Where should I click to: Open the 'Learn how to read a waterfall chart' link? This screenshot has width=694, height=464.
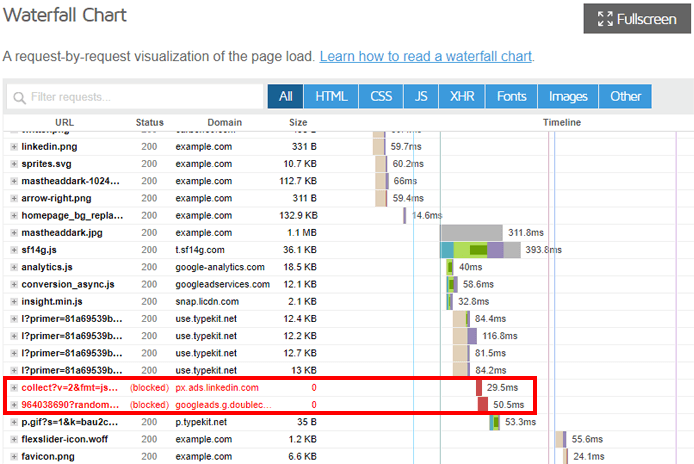pos(425,56)
